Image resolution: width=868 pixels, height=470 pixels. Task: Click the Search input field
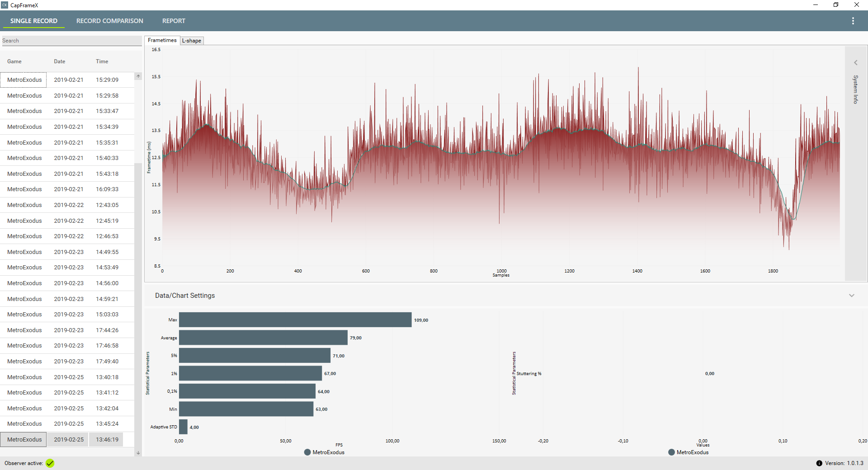point(71,41)
